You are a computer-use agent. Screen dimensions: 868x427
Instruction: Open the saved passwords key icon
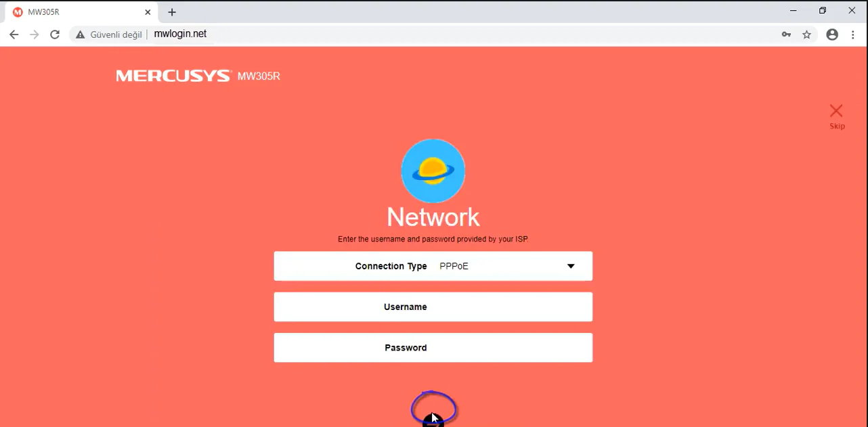[x=786, y=34]
